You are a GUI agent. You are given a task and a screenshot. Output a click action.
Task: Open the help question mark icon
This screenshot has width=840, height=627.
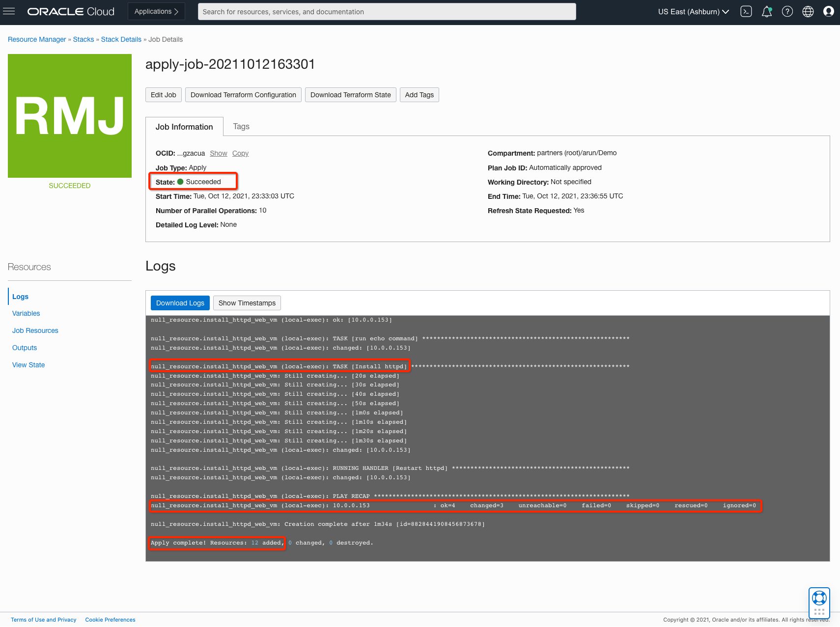pos(787,11)
